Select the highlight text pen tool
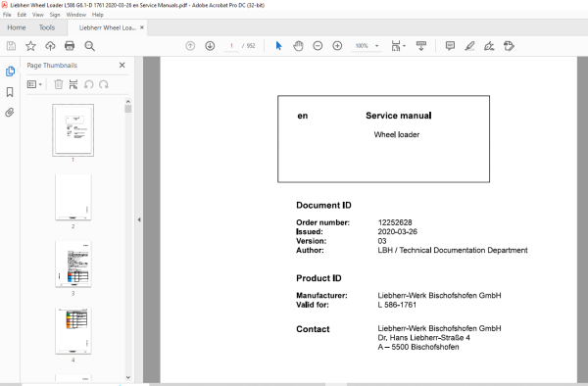This screenshot has width=588, height=386. point(469,46)
